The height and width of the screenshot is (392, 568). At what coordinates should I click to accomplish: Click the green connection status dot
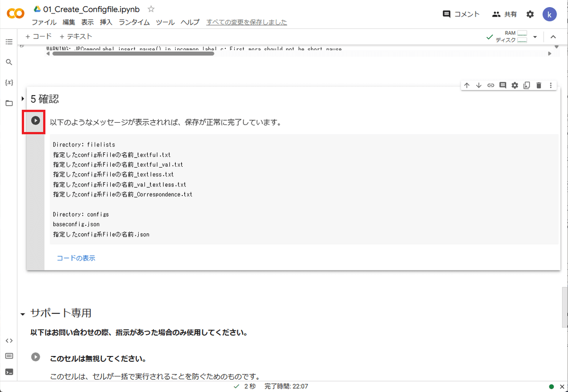coord(551,386)
